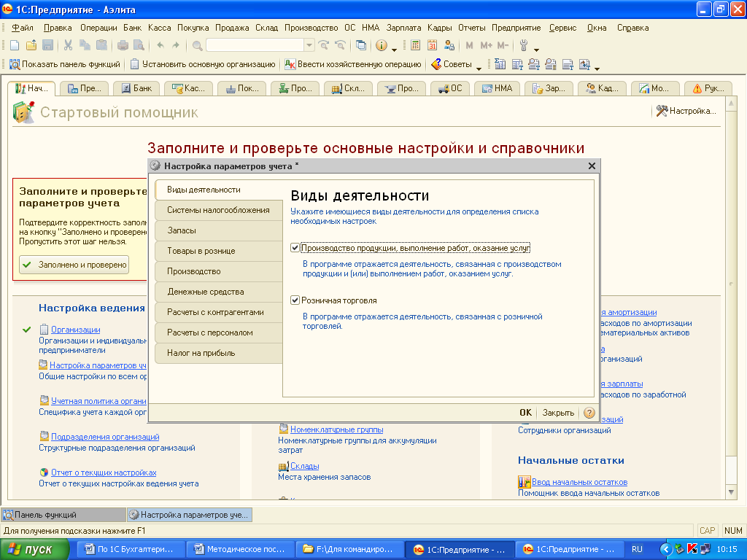Image resolution: width=747 pixels, height=560 pixels.
Task: Toggle the Розничная торговля checkbox
Action: point(295,300)
